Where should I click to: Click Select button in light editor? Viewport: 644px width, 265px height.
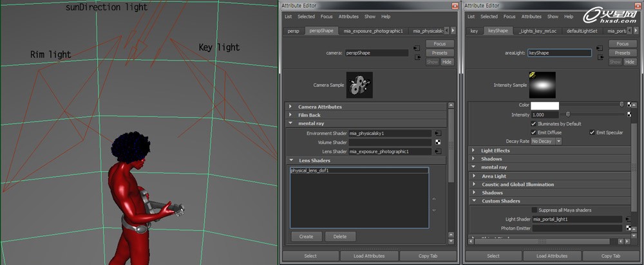pos(493,256)
